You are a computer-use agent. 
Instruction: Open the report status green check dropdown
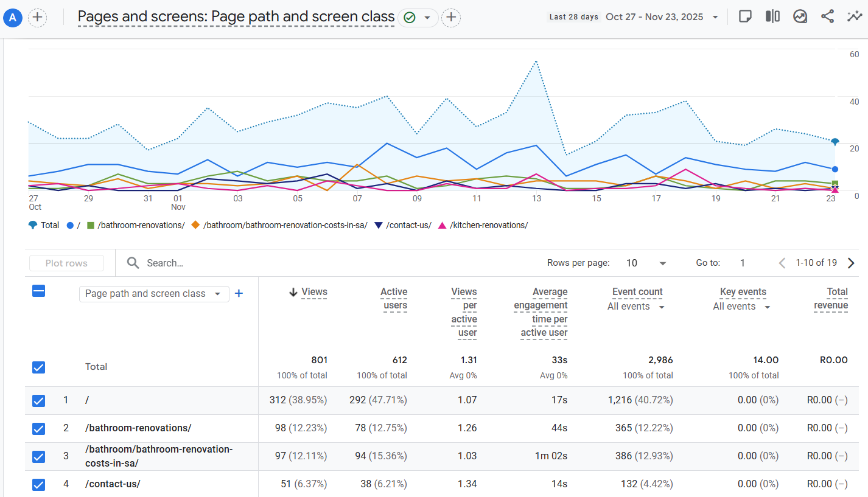click(418, 18)
